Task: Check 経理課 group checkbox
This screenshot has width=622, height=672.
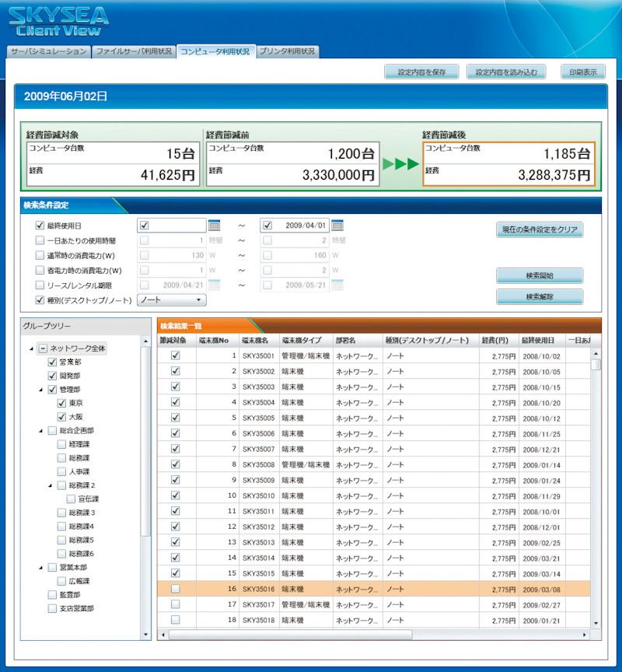Action: (x=61, y=444)
